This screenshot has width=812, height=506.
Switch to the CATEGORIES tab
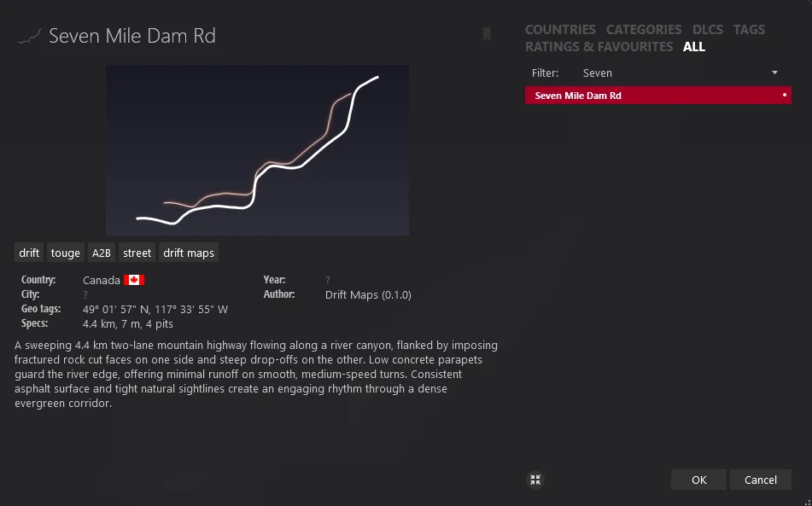[644, 30]
